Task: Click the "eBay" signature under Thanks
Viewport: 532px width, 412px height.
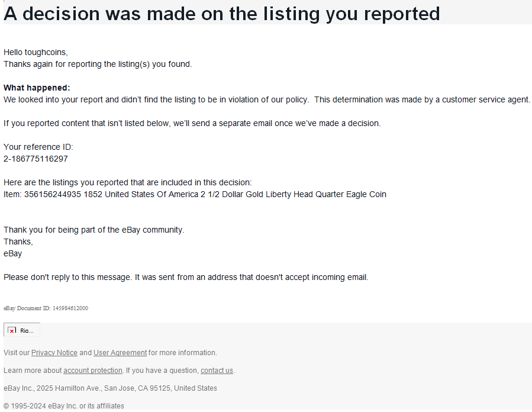Action: click(x=13, y=253)
